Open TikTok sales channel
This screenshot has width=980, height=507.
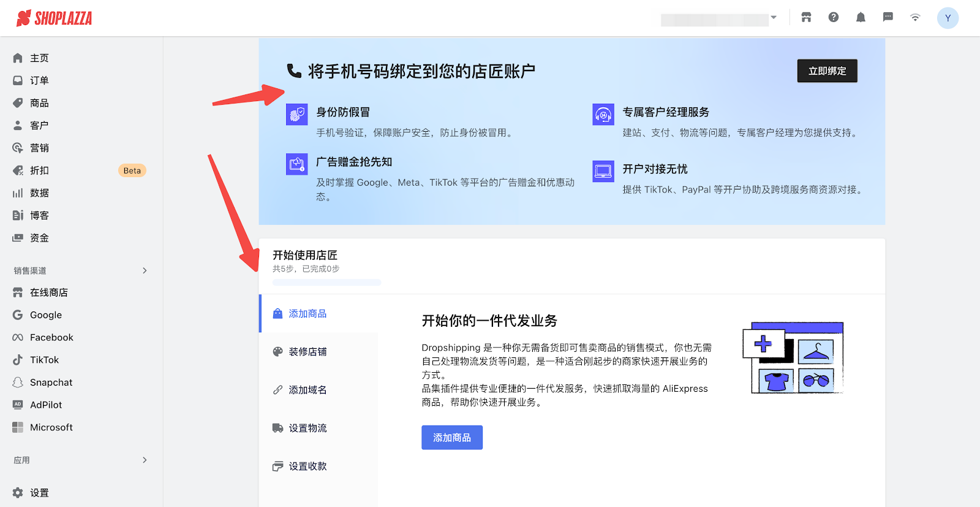click(44, 360)
